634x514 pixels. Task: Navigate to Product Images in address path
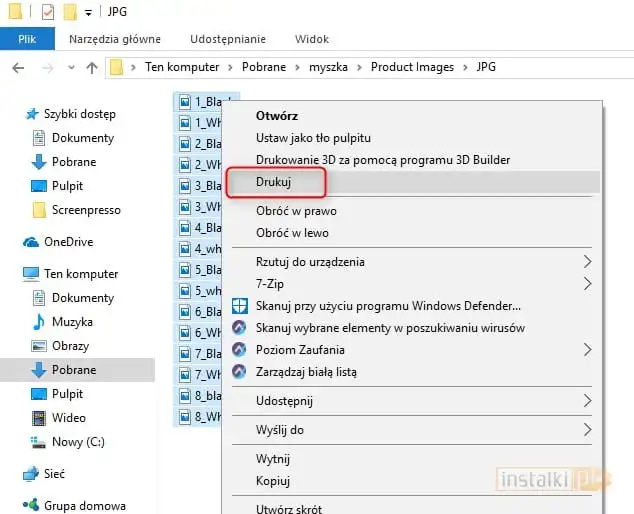click(412, 68)
